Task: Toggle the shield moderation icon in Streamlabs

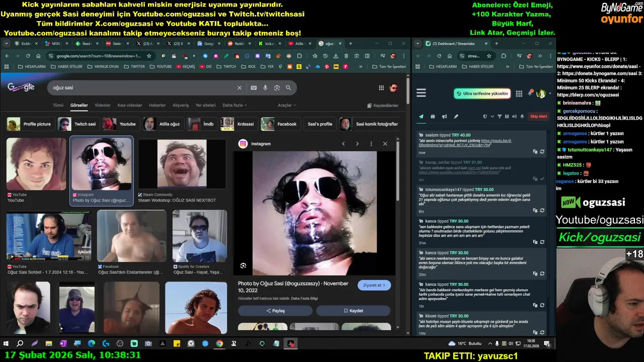Action: pos(485,116)
